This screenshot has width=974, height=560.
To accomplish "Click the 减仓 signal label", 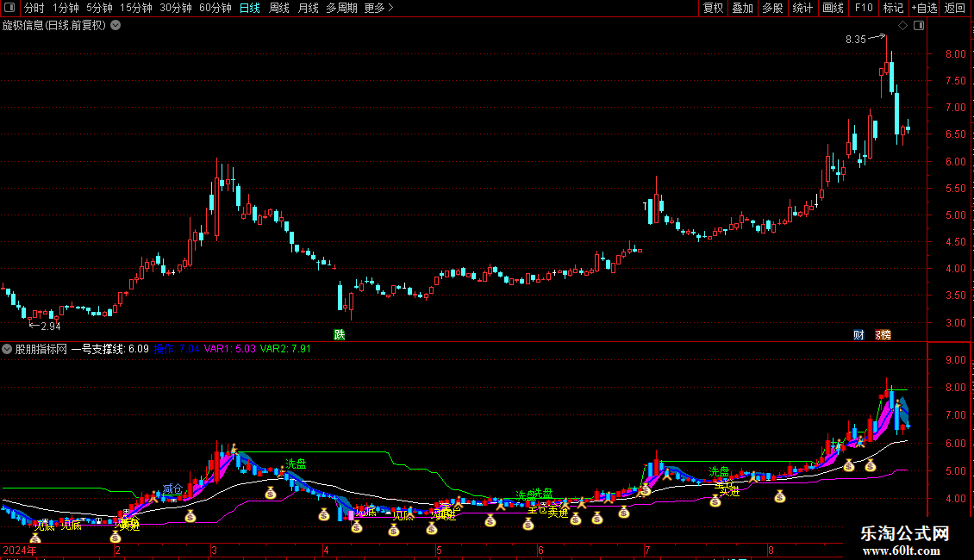I will 172,489.
